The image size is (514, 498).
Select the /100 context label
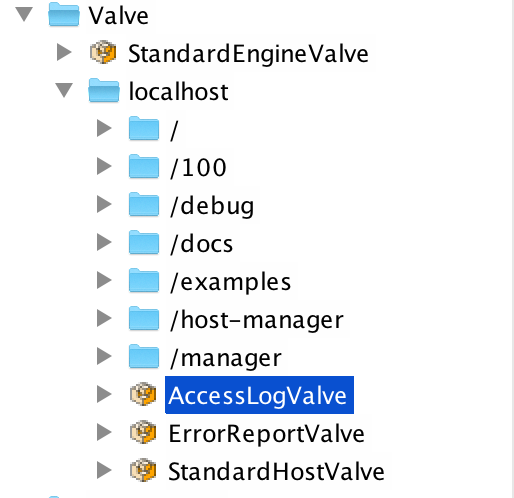pos(198,168)
